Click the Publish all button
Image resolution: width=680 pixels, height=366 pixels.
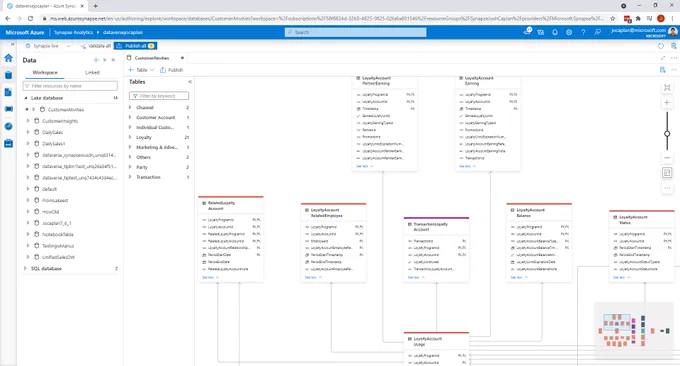pyautogui.click(x=135, y=46)
